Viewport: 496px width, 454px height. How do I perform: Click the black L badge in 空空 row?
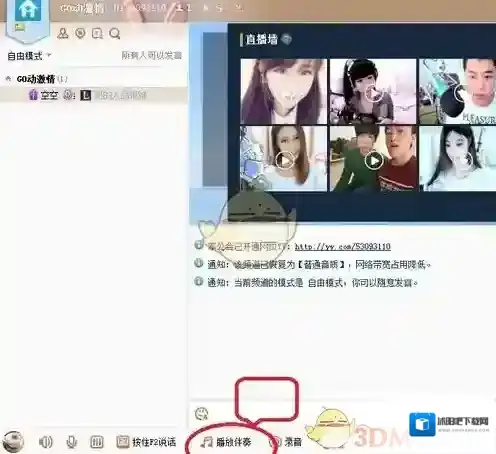pyautogui.click(x=86, y=96)
